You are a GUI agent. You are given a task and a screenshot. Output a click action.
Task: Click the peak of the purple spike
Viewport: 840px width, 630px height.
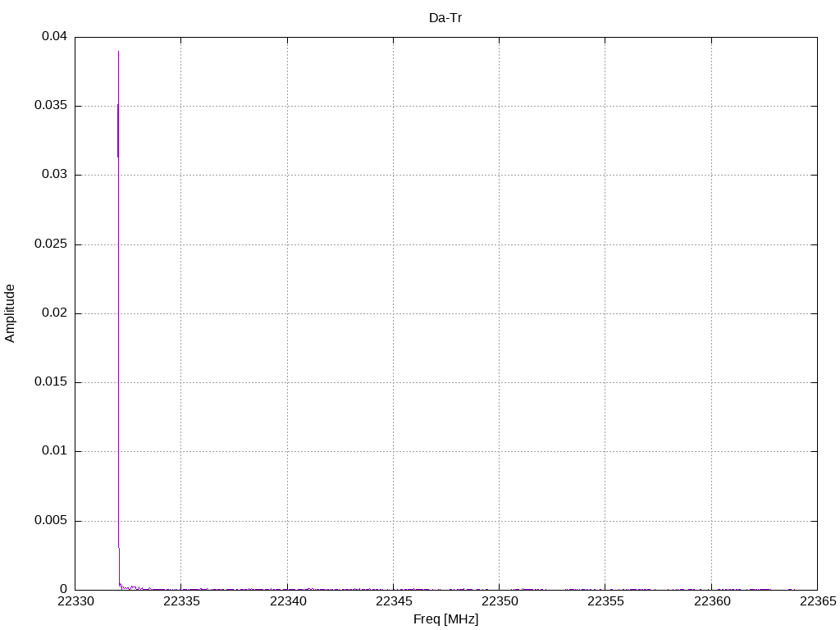coord(118,52)
